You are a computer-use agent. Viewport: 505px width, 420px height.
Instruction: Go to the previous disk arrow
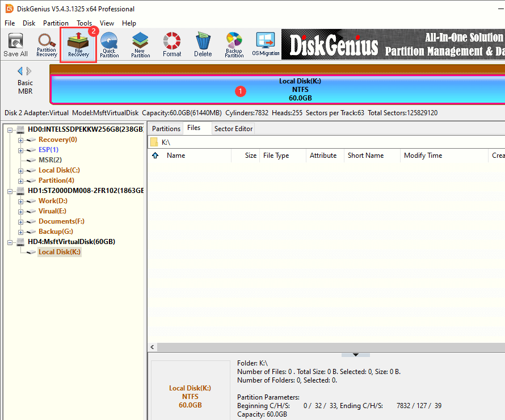pos(20,71)
